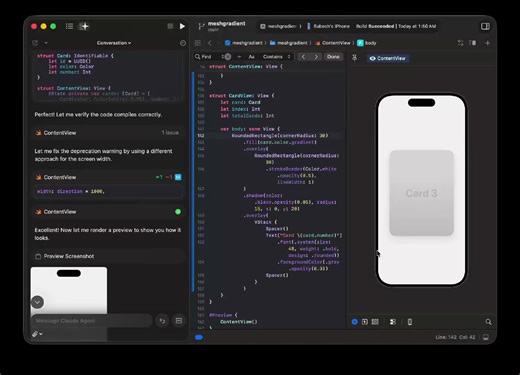The width and height of the screenshot is (520, 375).
Task: Open the attachment paperclip menu
Action: point(37,334)
